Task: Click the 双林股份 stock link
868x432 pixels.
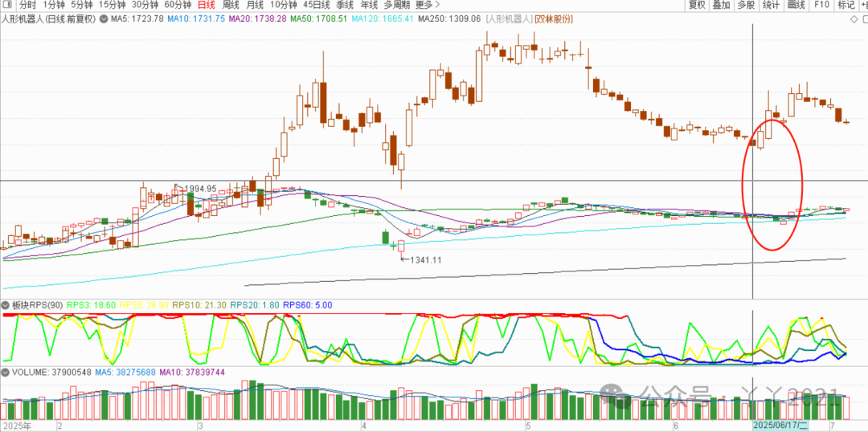Action: tap(555, 18)
